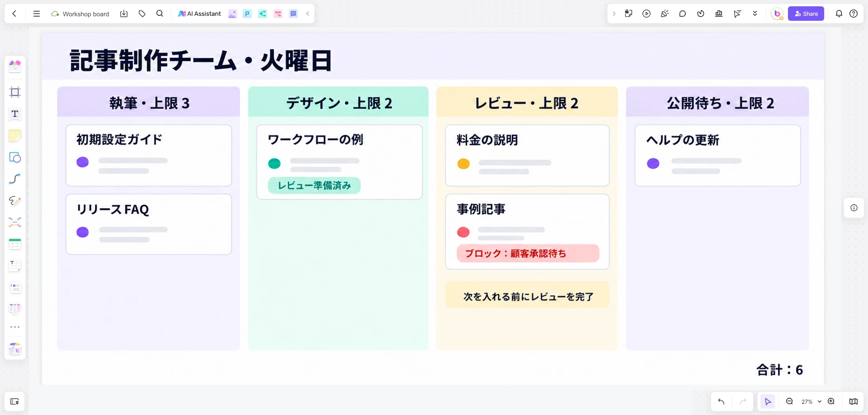The height and width of the screenshot is (415, 868).
Task: Click the Workshop board file name
Action: pos(86,14)
